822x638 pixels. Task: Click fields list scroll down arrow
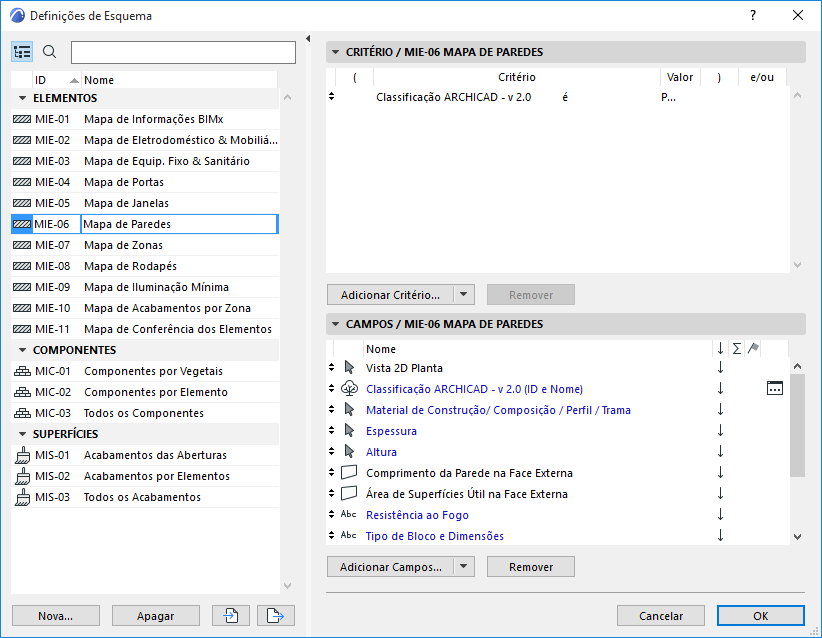coord(797,536)
